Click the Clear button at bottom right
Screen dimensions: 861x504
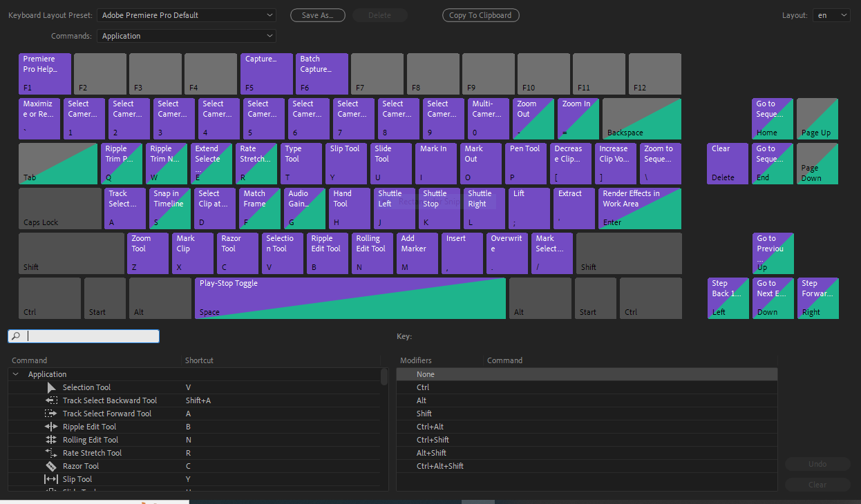point(817,485)
